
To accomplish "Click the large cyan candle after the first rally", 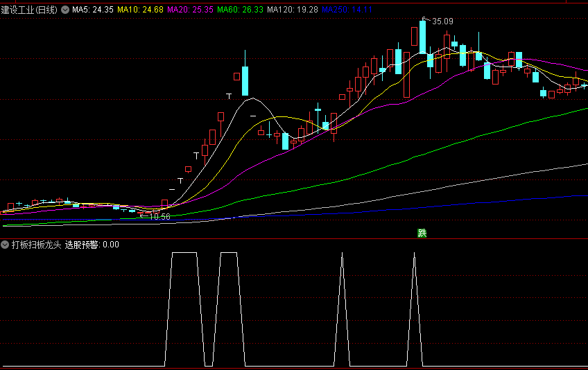I will pyautogui.click(x=245, y=80).
